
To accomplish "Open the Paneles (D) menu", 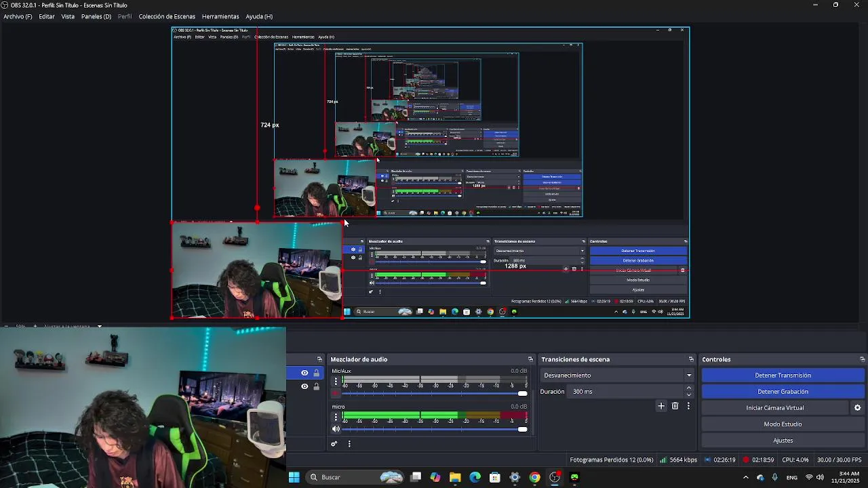I will pyautogui.click(x=96, y=16).
